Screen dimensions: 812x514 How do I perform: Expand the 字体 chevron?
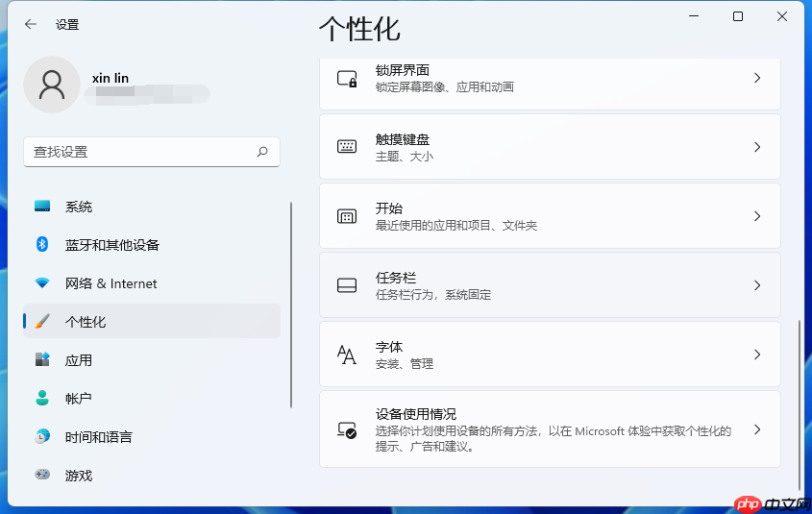pos(757,355)
